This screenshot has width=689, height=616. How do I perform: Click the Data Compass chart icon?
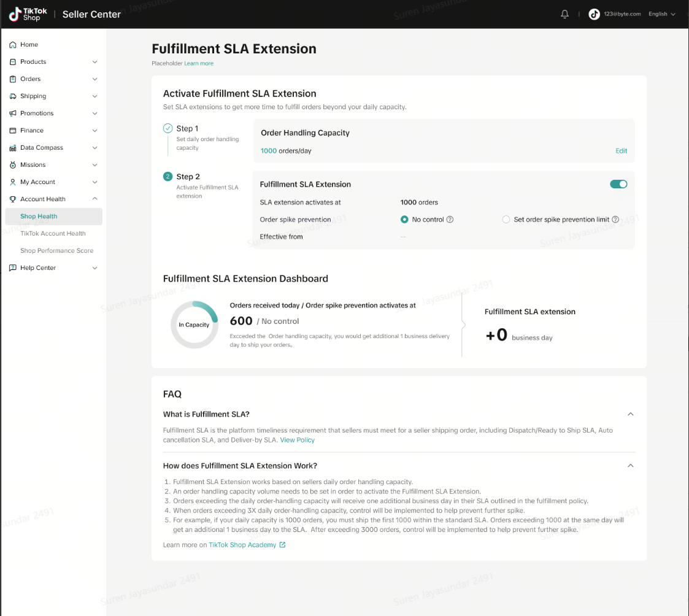[13, 148]
